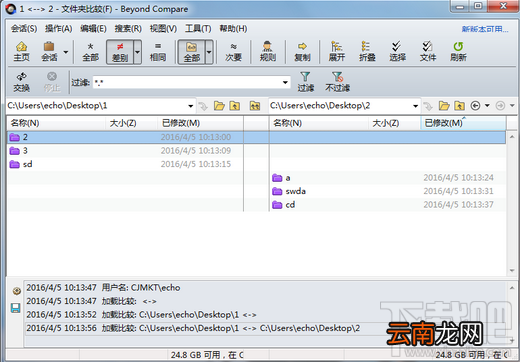Click the right pane browse folder icon
Image resolution: width=520 pixels, height=362 pixels.
click(444, 106)
